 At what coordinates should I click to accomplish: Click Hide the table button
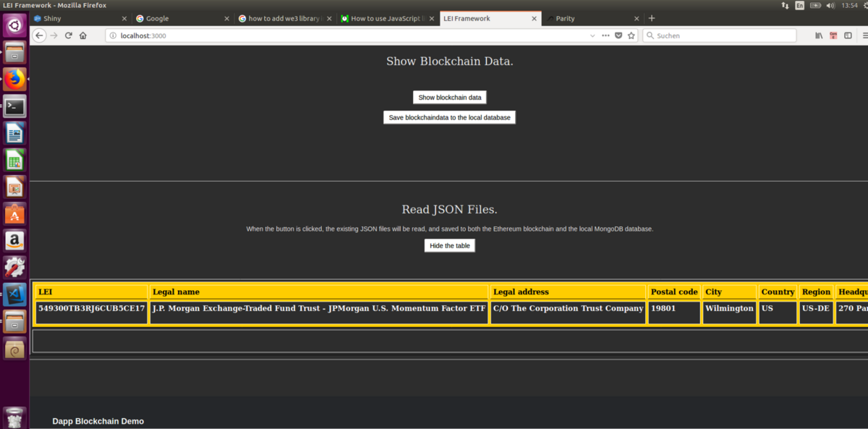click(449, 246)
